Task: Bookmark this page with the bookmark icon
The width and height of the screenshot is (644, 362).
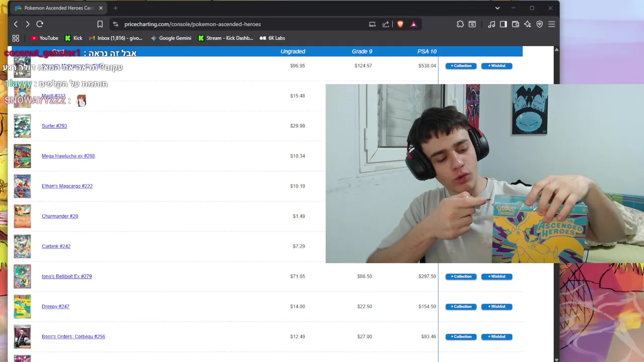Action: point(100,24)
